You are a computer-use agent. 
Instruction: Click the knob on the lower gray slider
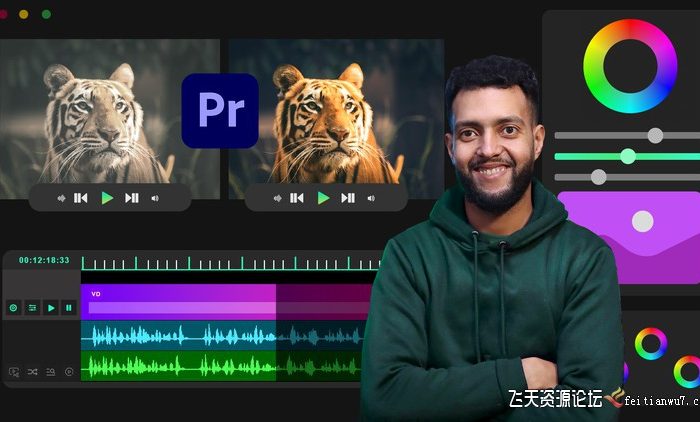coord(599,177)
